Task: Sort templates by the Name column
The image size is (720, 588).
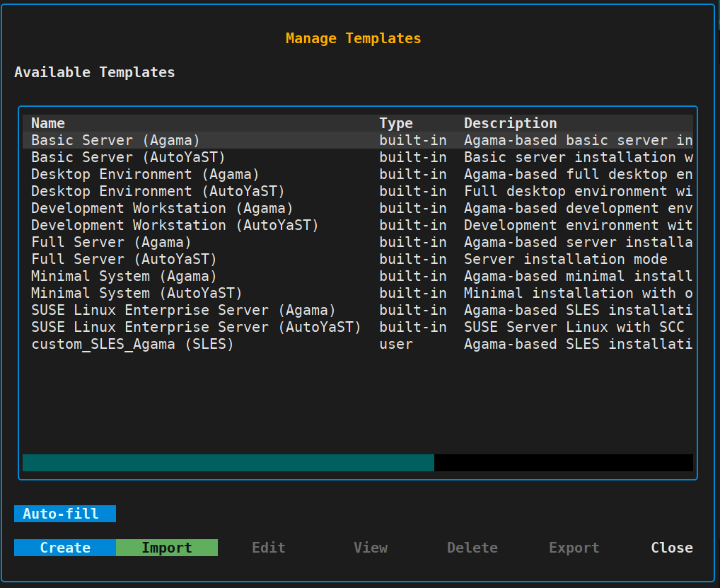Action: point(47,122)
